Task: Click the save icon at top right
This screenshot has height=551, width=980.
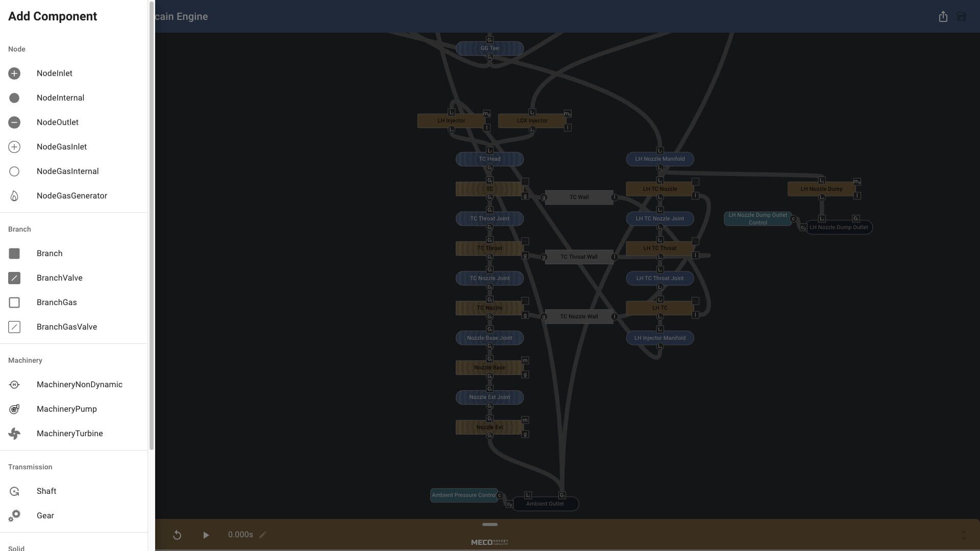Action: (962, 16)
